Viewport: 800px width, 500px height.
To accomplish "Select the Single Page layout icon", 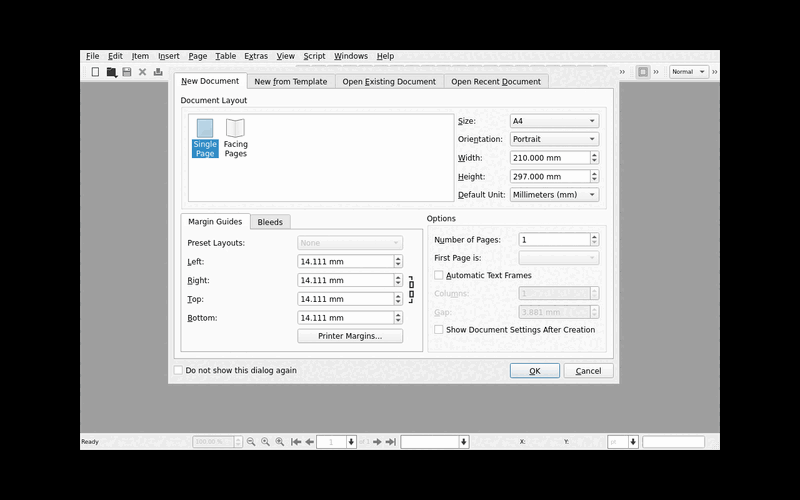I will 205,138.
